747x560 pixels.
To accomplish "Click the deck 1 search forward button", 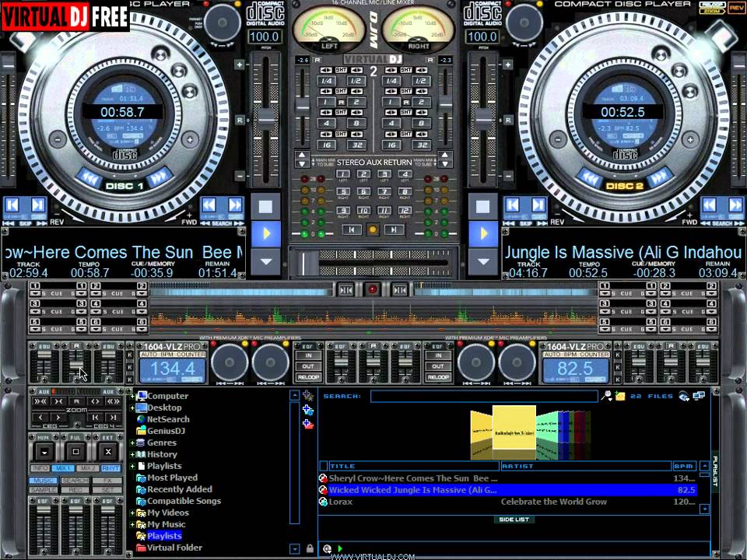I will [235, 205].
